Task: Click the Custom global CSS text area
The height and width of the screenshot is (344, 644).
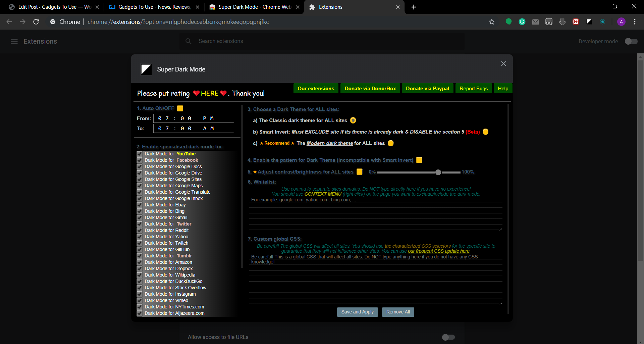Action: coord(376,279)
